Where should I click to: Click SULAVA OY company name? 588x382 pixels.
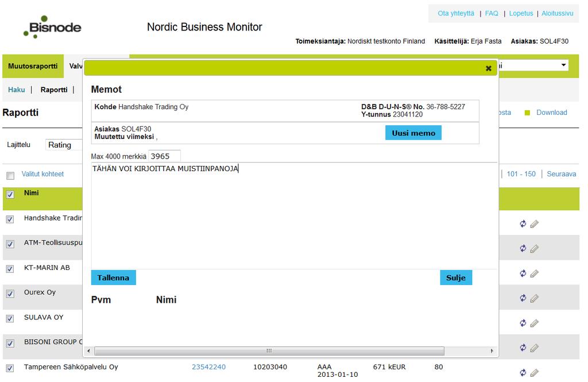pos(44,318)
